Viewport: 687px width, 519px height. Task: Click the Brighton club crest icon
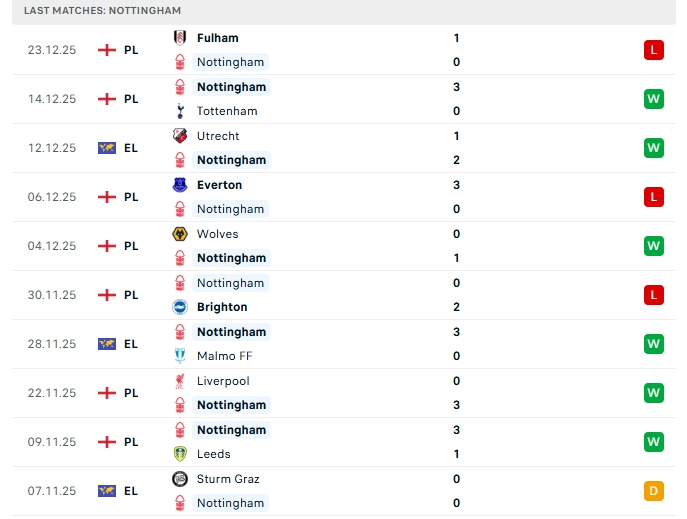[180, 307]
